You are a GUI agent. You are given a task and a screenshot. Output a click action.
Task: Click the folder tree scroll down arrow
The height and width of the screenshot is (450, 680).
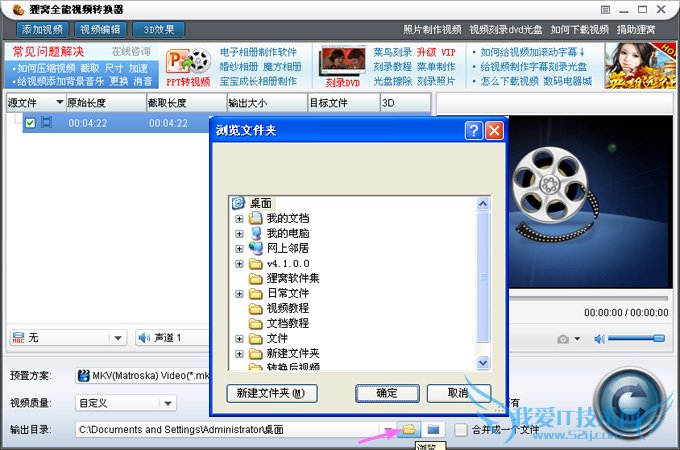click(x=483, y=362)
